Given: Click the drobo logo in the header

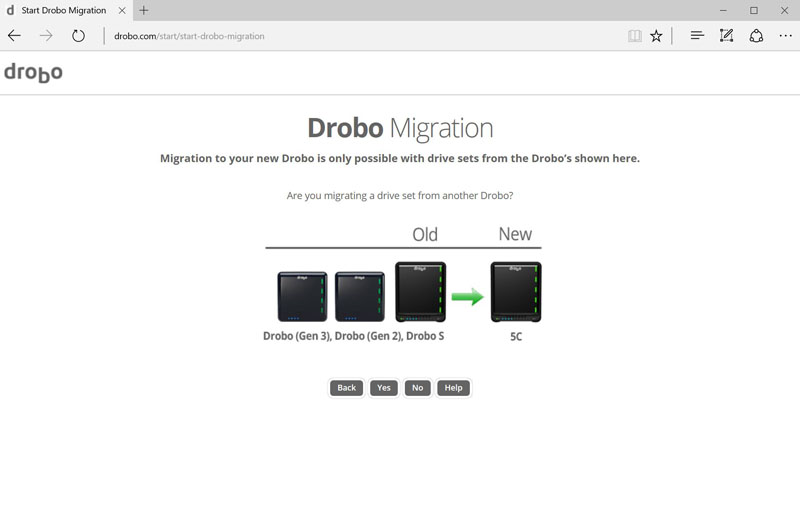Looking at the screenshot, I should click(x=33, y=72).
